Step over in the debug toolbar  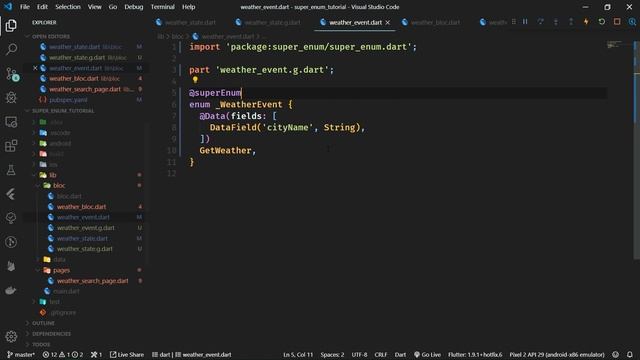(x=540, y=22)
